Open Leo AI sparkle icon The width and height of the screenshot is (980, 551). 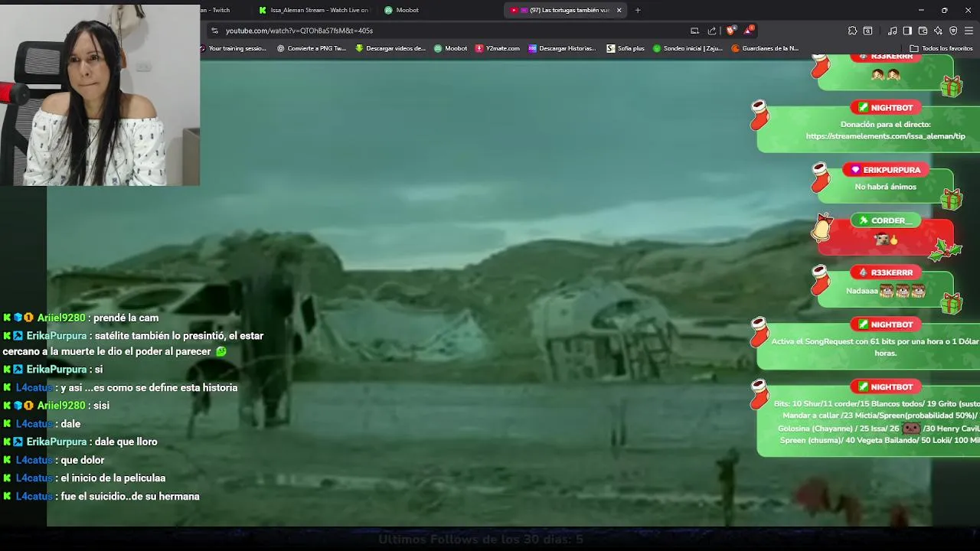click(938, 31)
